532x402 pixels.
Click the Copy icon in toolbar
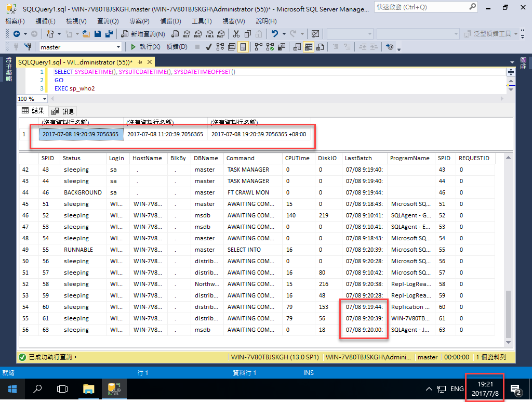tap(248, 34)
